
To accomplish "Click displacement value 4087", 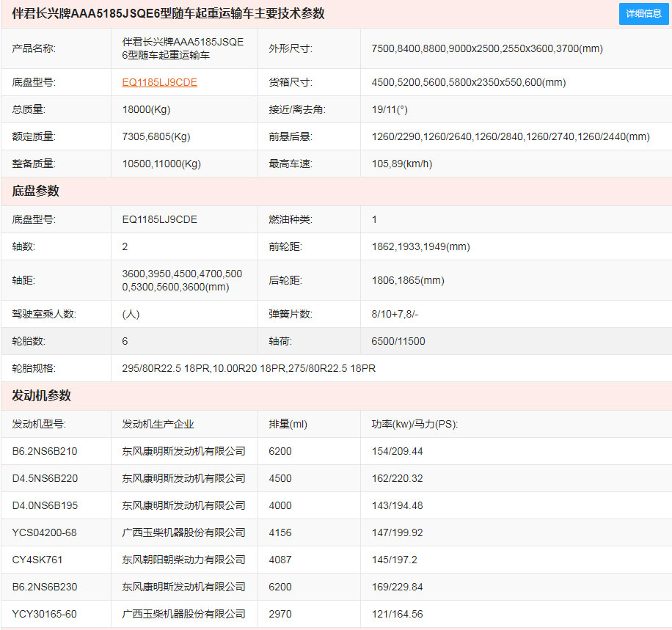I will tap(280, 560).
